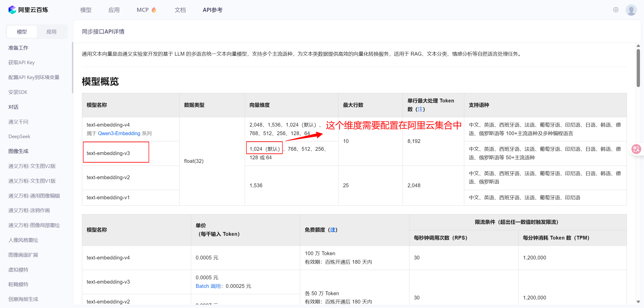The image size is (644, 308).
Task: Go to the 文档 top menu
Action: (180, 10)
